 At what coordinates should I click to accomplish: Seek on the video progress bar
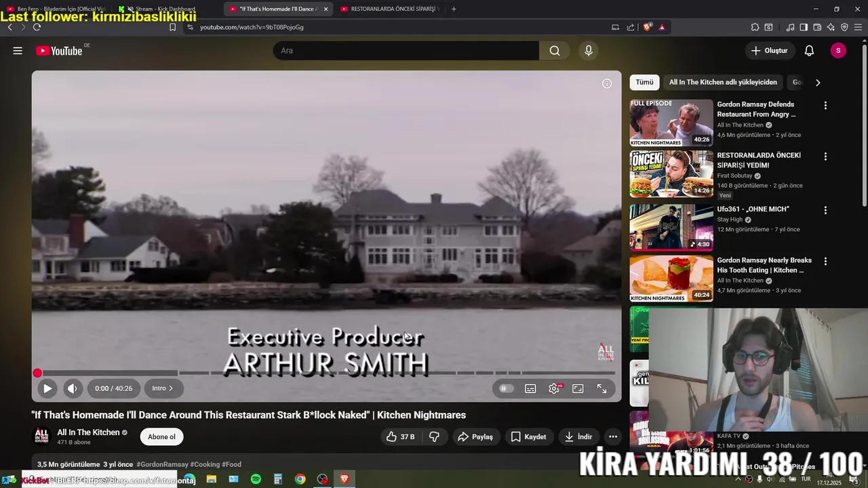coord(326,373)
